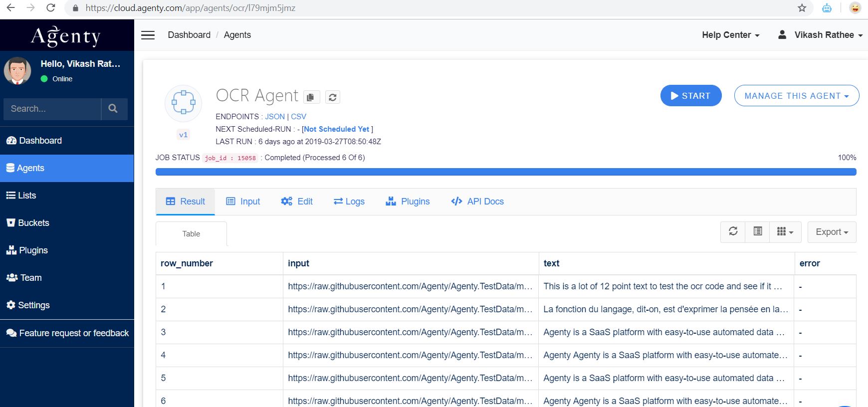Click the Agenty logo
The width and height of the screenshot is (868, 407).
pyautogui.click(x=66, y=36)
